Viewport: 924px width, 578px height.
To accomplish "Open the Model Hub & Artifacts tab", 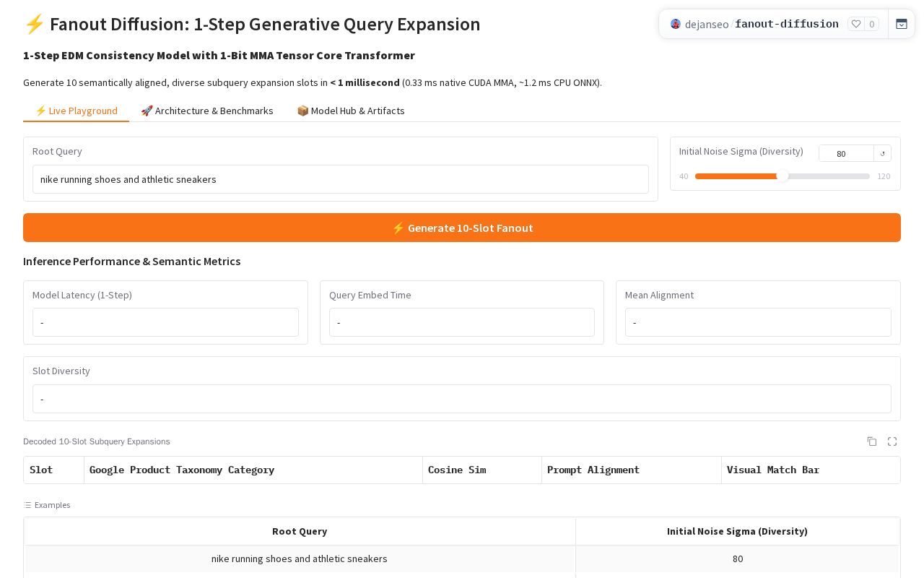I will (351, 111).
